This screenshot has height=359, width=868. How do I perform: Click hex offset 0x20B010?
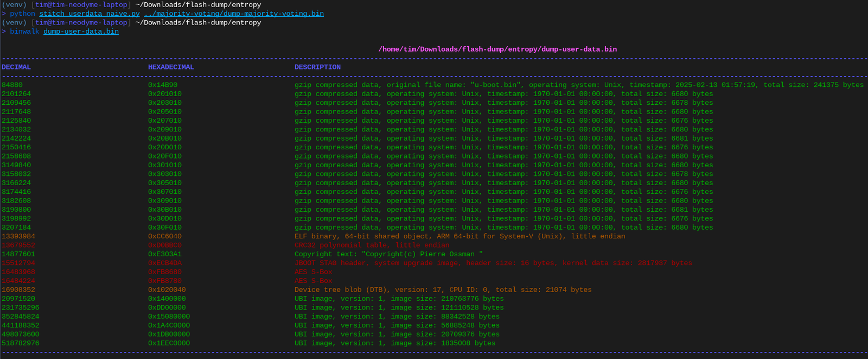pos(165,138)
